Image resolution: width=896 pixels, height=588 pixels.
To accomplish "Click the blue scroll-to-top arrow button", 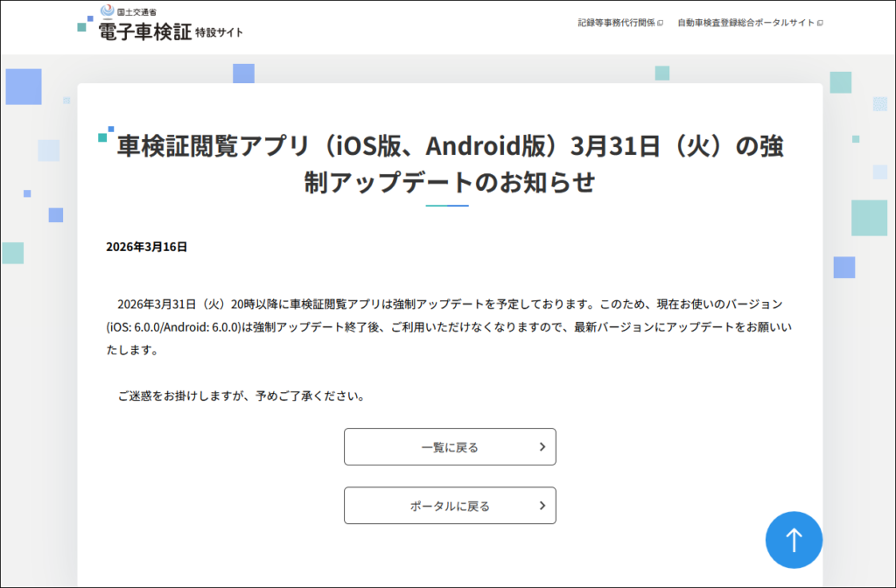I will (x=794, y=540).
